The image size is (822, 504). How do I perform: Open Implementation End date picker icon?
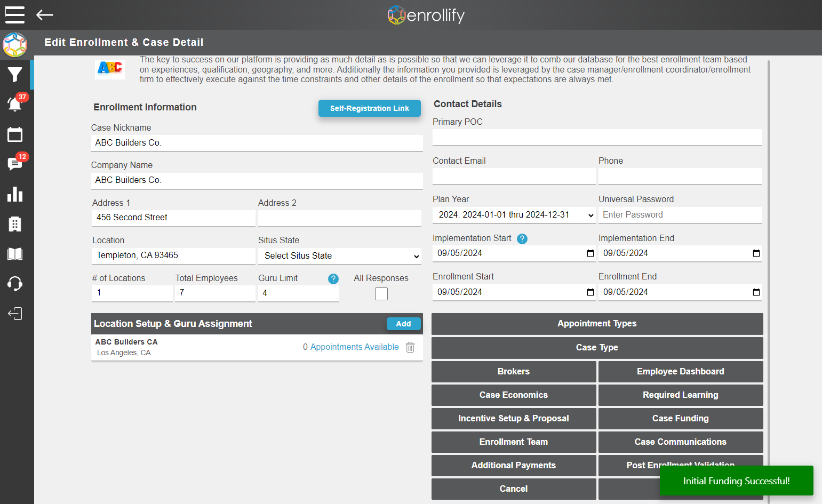tap(756, 253)
